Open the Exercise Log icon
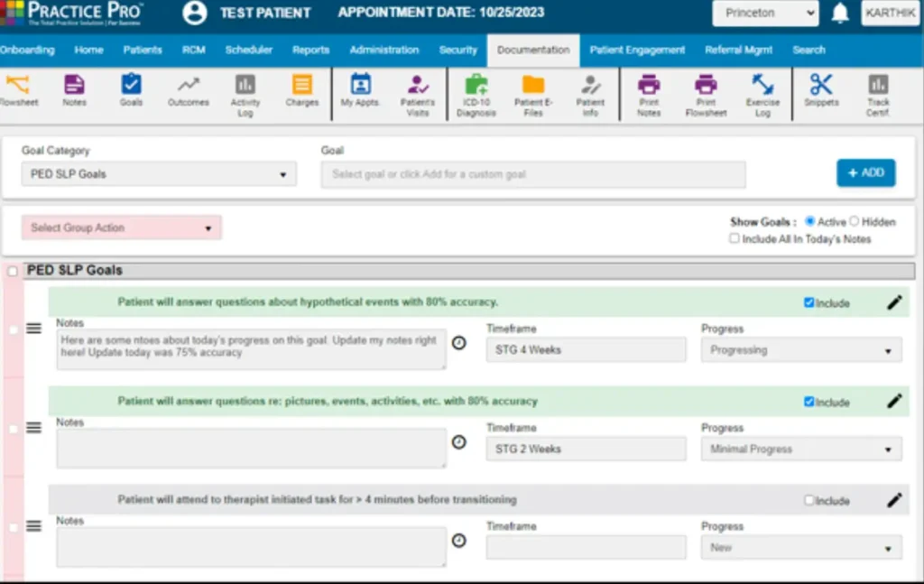Screen dimensions: 924x584 763,93
